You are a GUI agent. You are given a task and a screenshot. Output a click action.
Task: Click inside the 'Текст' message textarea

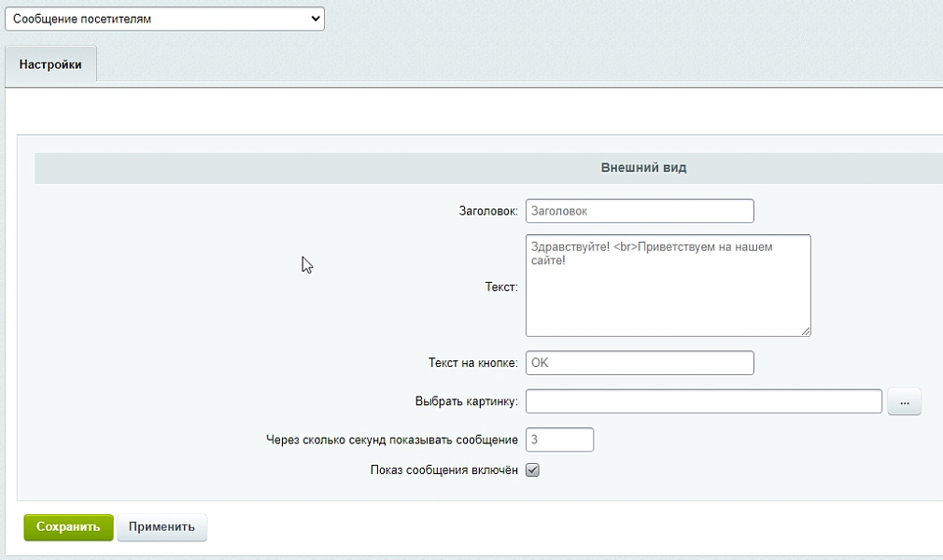[x=668, y=285]
